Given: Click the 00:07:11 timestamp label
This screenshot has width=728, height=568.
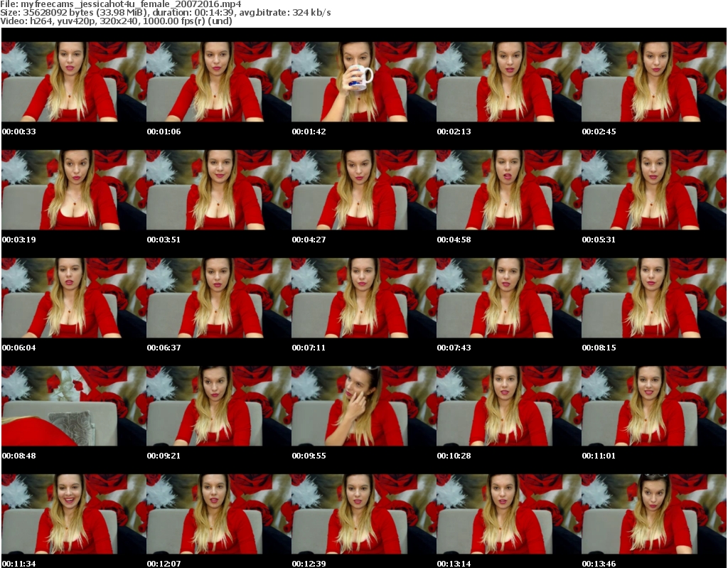Looking at the screenshot, I should click(x=309, y=348).
